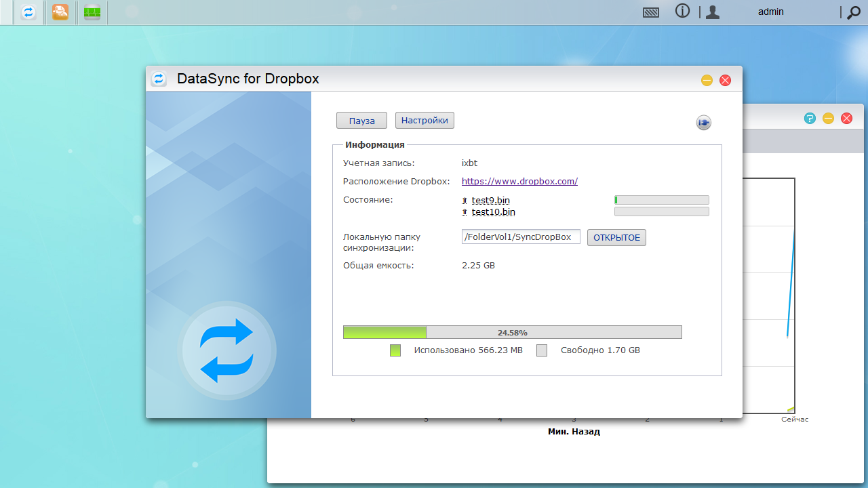Click the upload arrow beside test9.bin
This screenshot has width=868, height=488.
coord(465,201)
